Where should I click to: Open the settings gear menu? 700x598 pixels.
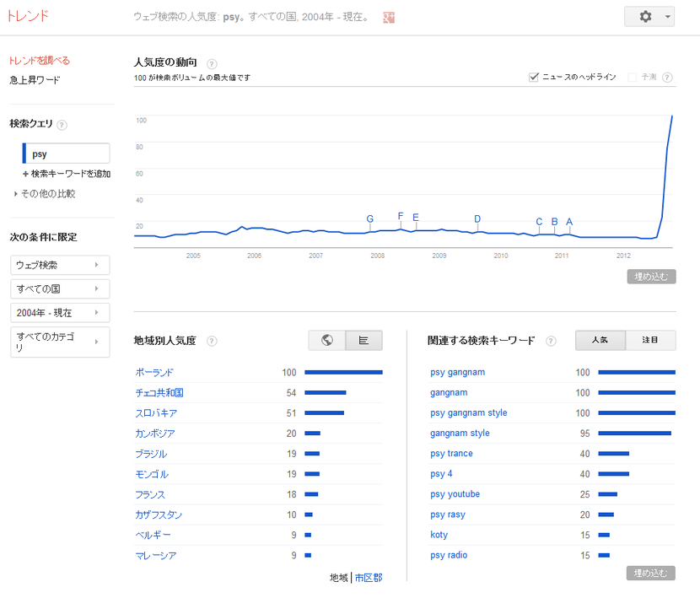tap(645, 17)
